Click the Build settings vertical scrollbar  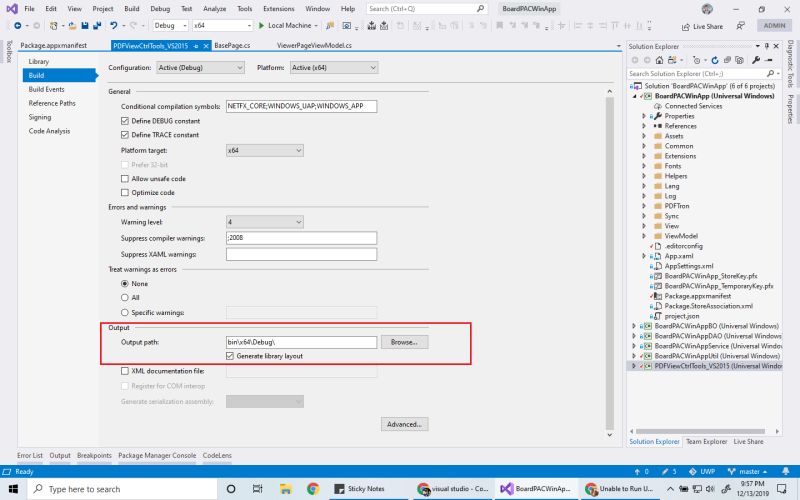click(x=610, y=263)
